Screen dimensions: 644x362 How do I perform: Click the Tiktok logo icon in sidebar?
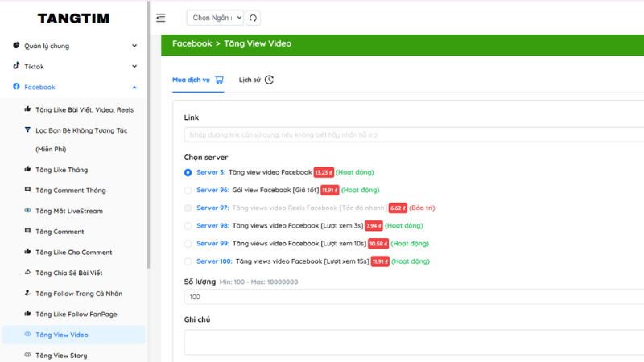pyautogui.click(x=16, y=66)
